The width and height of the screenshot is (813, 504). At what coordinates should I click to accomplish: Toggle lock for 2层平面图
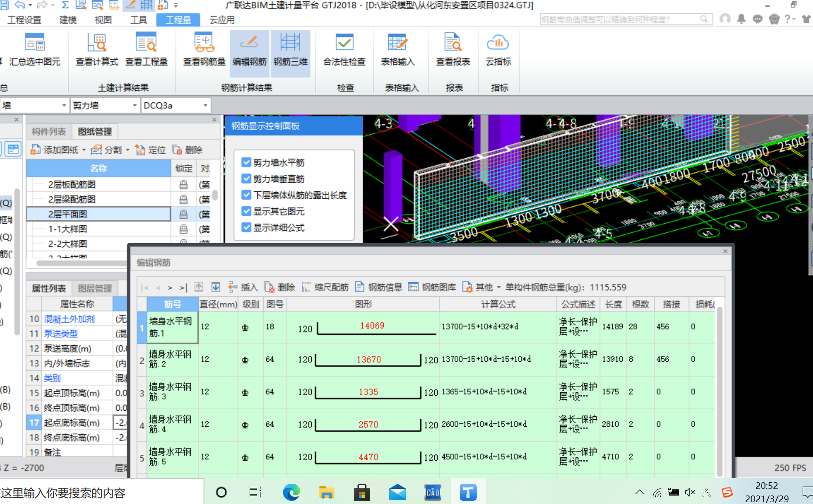click(x=184, y=214)
